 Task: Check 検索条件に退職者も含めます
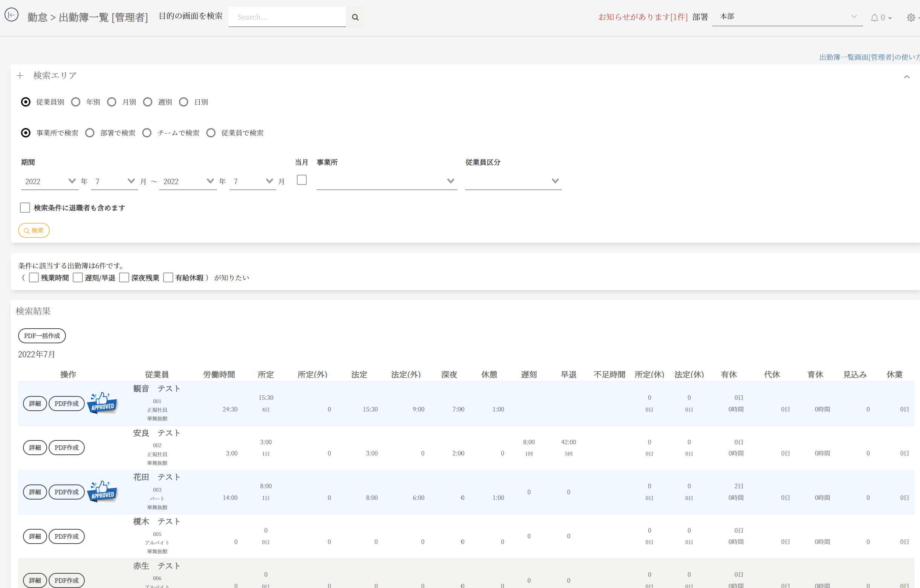[x=25, y=208]
